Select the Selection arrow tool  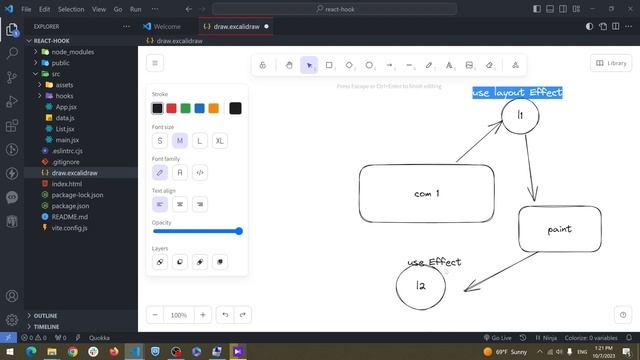(309, 65)
